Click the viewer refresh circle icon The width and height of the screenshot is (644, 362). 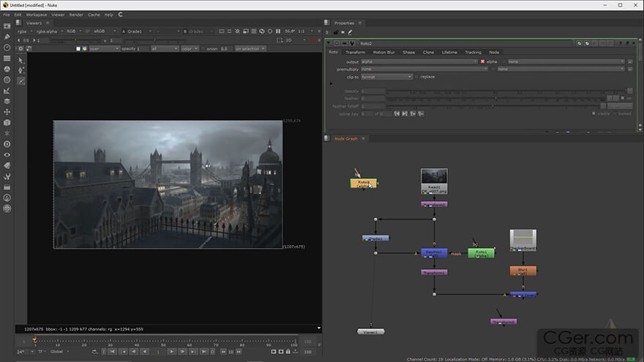pyautogui.click(x=270, y=31)
